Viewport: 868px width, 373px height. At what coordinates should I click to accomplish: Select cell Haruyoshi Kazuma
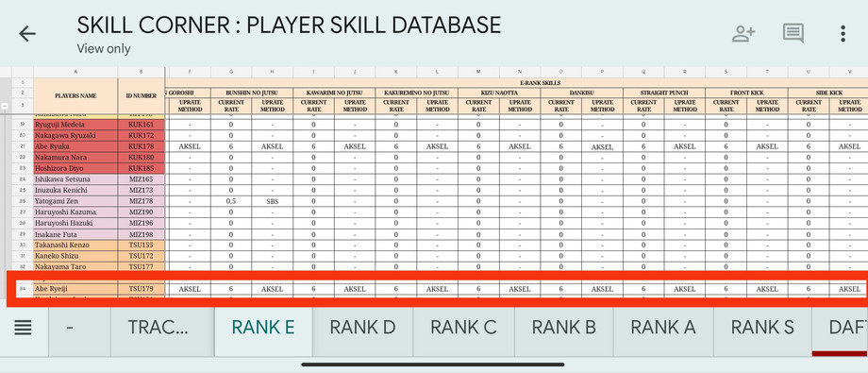pyautogui.click(x=75, y=212)
